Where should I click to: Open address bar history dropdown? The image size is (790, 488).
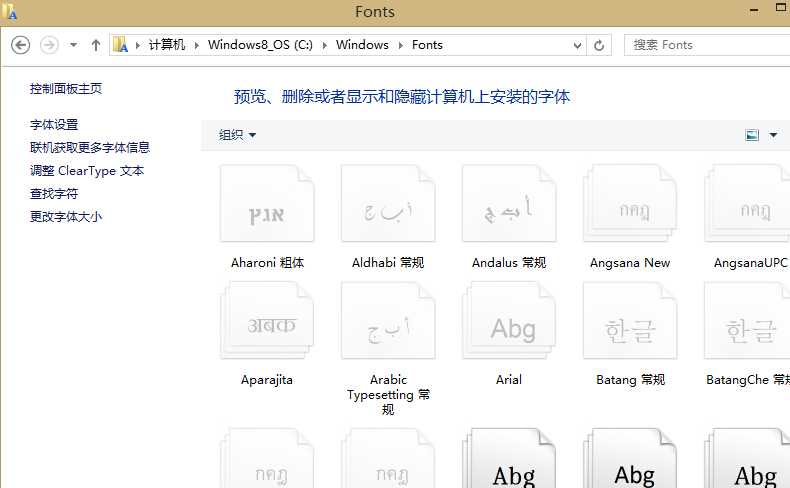577,45
